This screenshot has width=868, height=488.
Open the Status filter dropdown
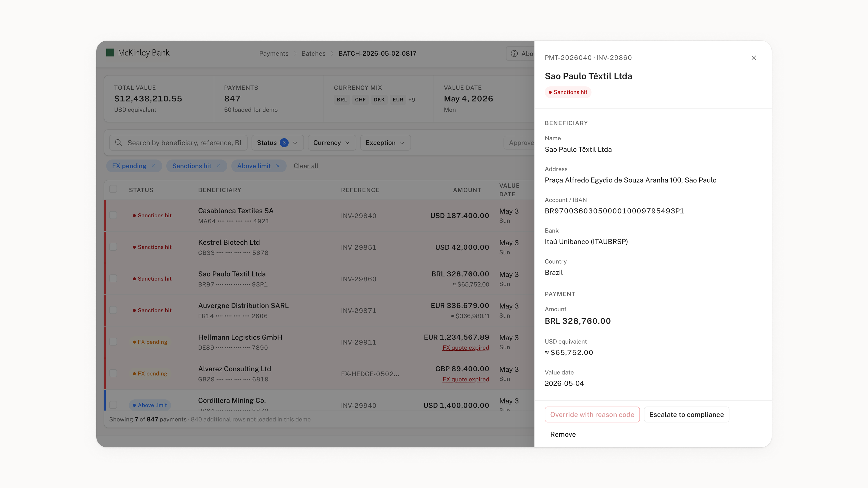[x=277, y=143]
